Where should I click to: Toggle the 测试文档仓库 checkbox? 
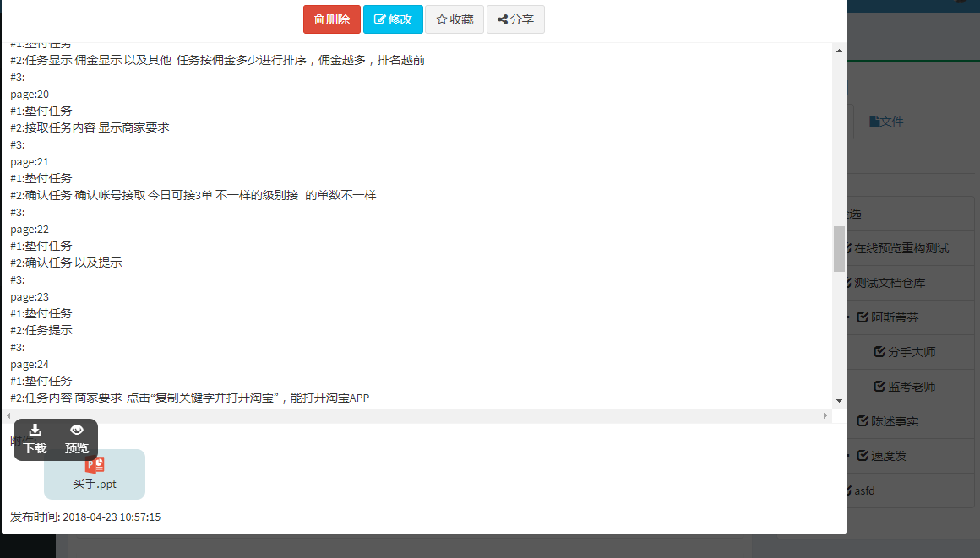pyautogui.click(x=848, y=283)
